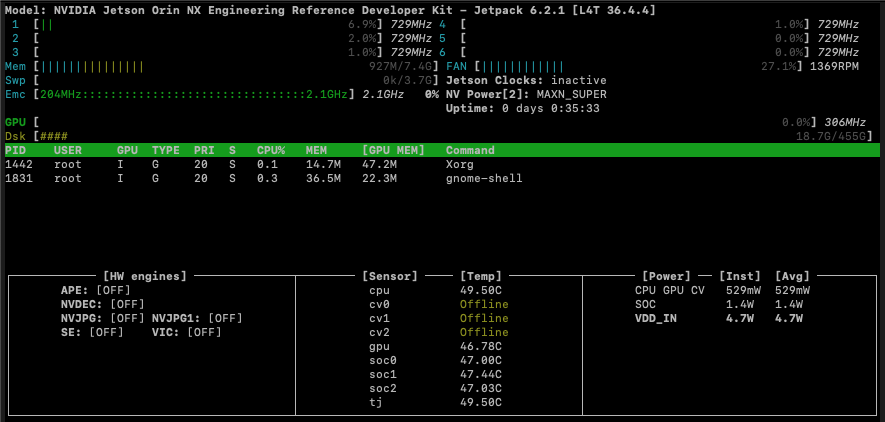Click the [Avg] power column title
The image size is (885, 422).
792,276
